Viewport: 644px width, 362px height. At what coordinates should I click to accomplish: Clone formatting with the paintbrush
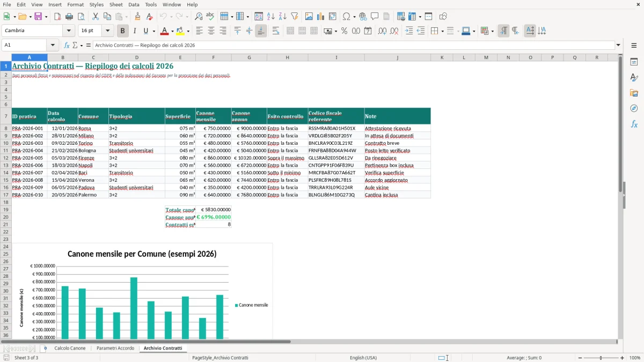click(137, 16)
